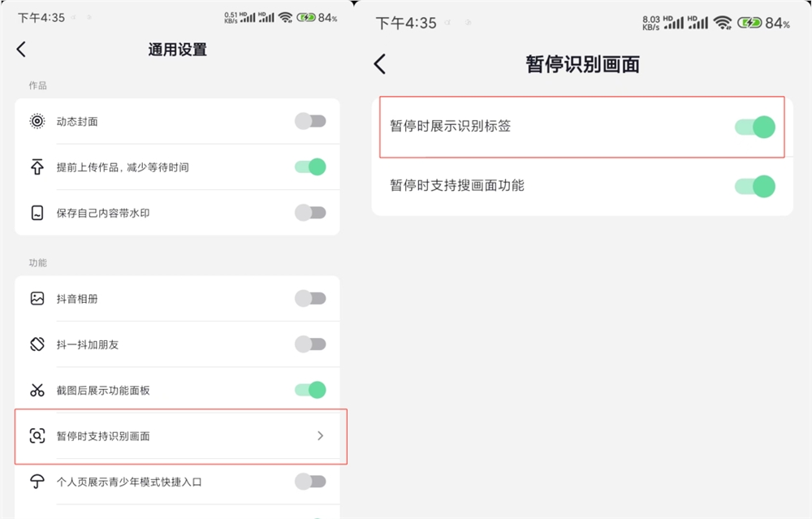Disable the 提前上传作品 toggle

tap(309, 167)
